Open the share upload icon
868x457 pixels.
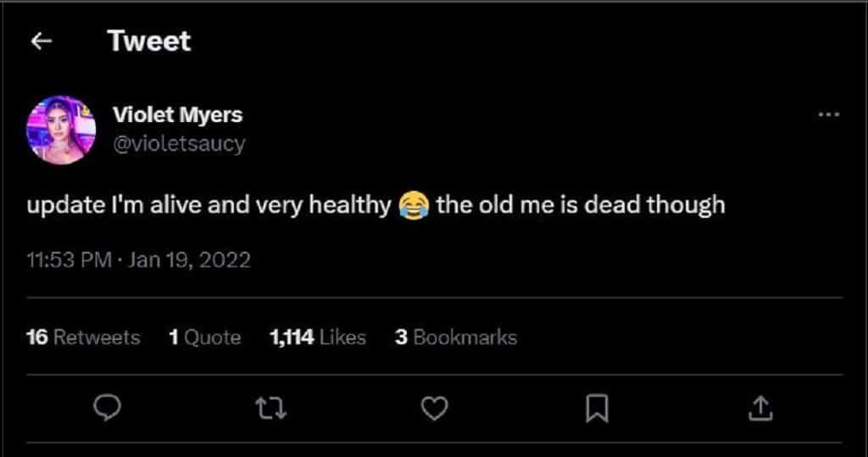pyautogui.click(x=761, y=410)
